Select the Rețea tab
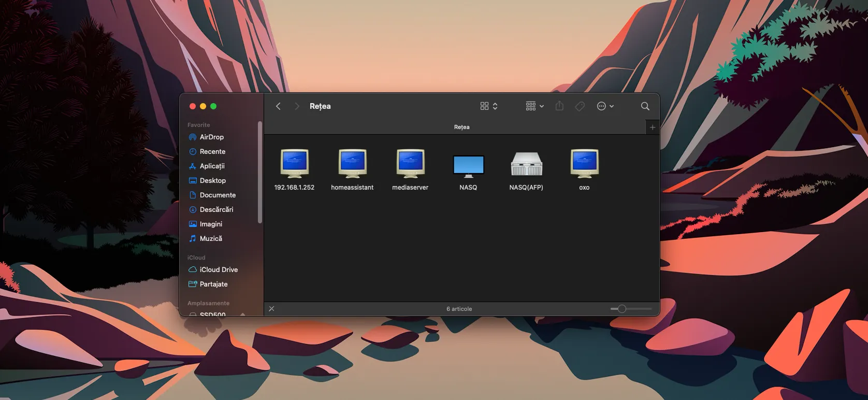The width and height of the screenshot is (868, 400). point(461,127)
